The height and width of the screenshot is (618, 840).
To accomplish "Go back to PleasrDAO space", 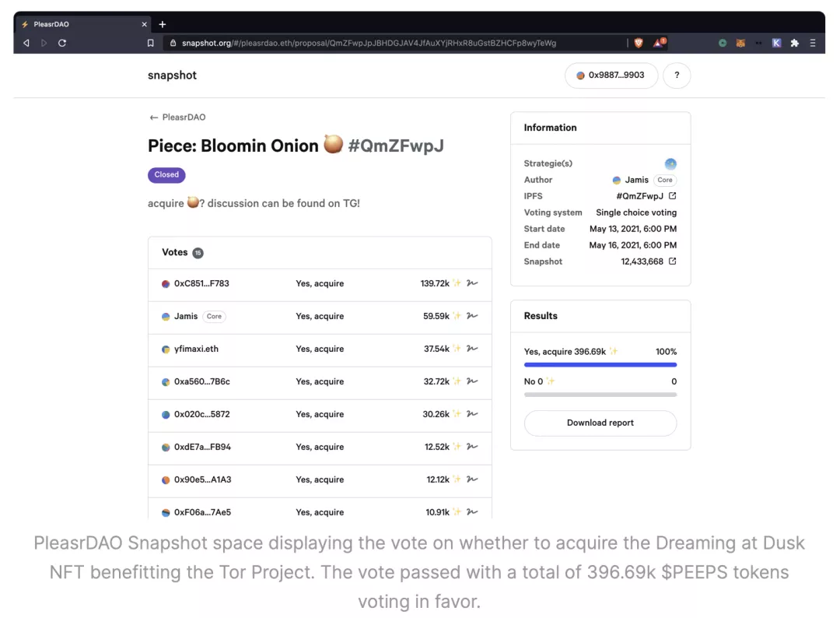I will tap(177, 118).
